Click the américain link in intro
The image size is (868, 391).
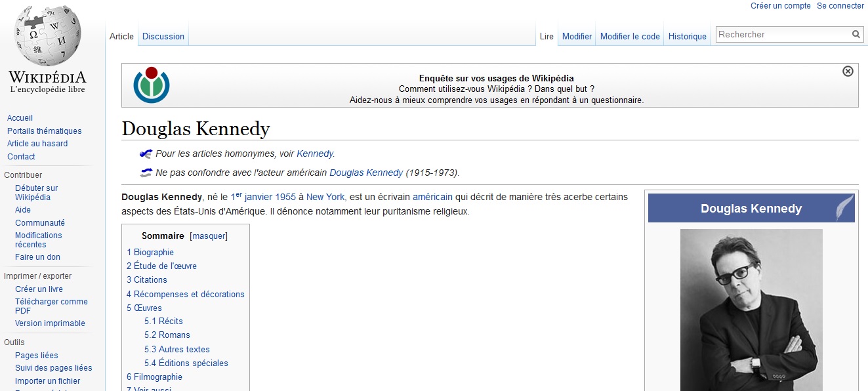pos(432,197)
